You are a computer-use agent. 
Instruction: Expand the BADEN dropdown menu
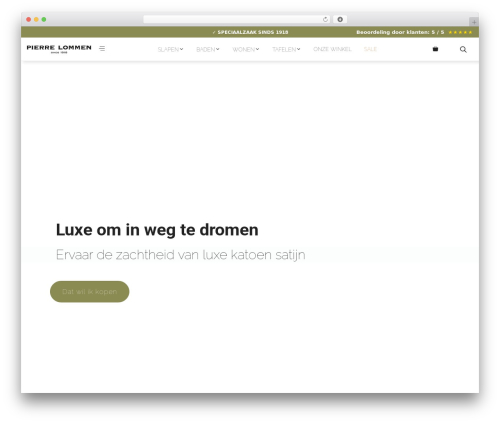(x=208, y=49)
